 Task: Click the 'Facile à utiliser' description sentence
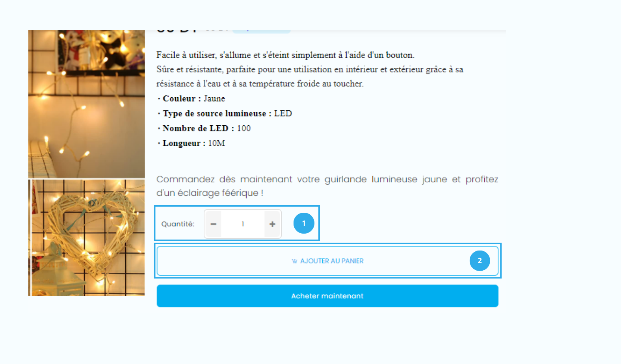pyautogui.click(x=285, y=55)
